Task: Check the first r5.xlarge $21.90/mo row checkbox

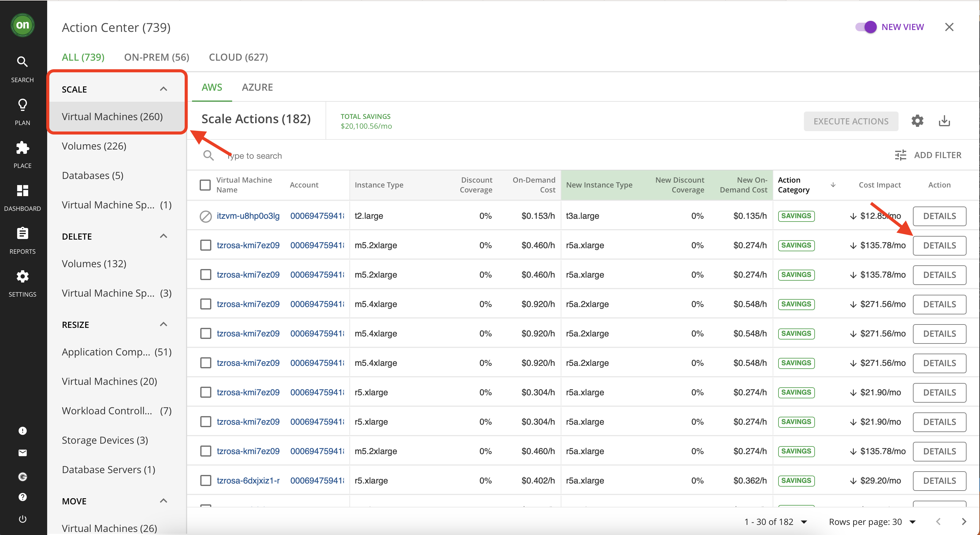Action: (206, 392)
